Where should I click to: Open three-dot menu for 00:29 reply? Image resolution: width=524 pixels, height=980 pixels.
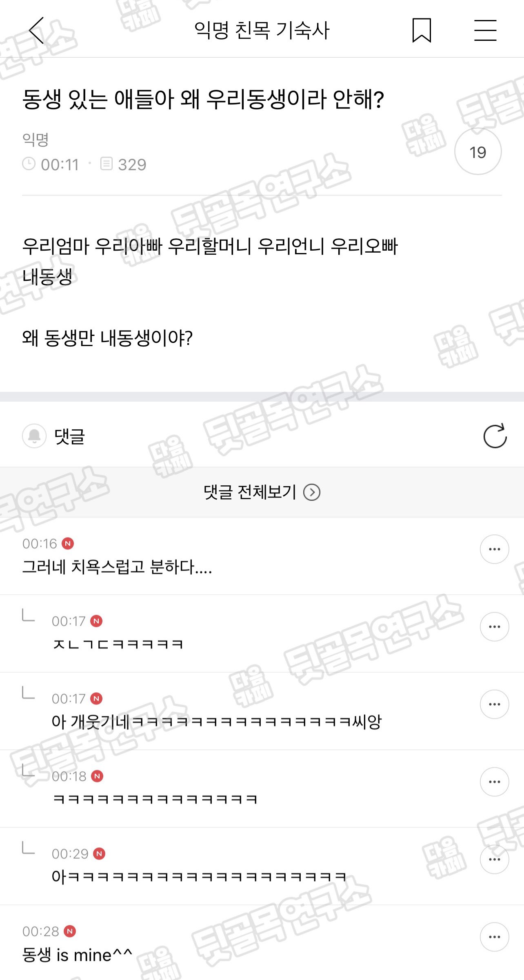pos(494,859)
